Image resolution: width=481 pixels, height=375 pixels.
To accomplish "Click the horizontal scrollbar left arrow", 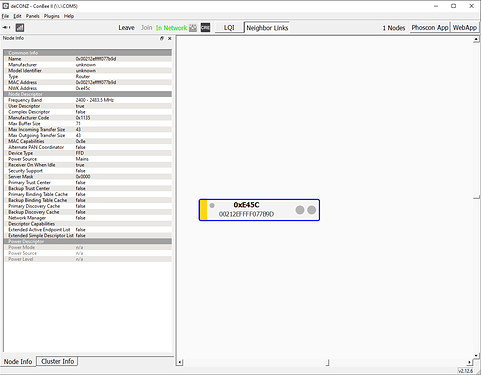I will 180,362.
